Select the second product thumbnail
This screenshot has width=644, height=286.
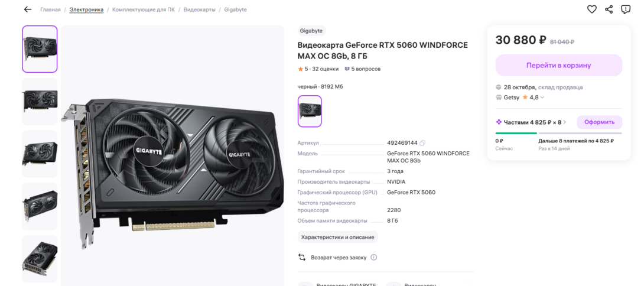tap(40, 102)
